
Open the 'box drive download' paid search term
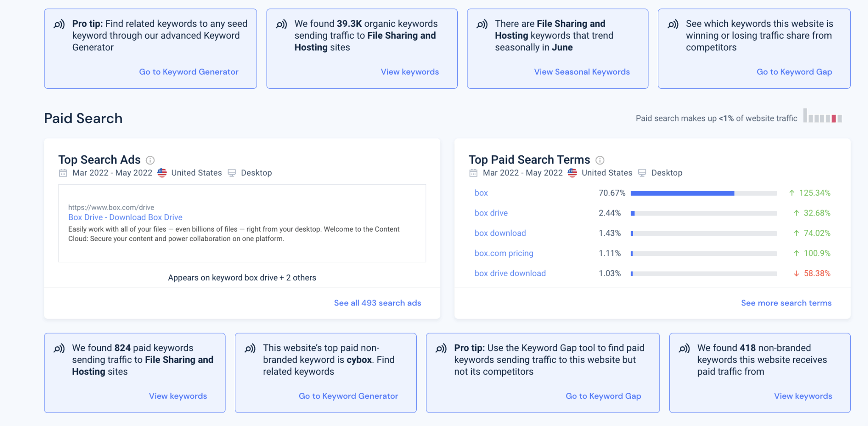[x=510, y=273]
